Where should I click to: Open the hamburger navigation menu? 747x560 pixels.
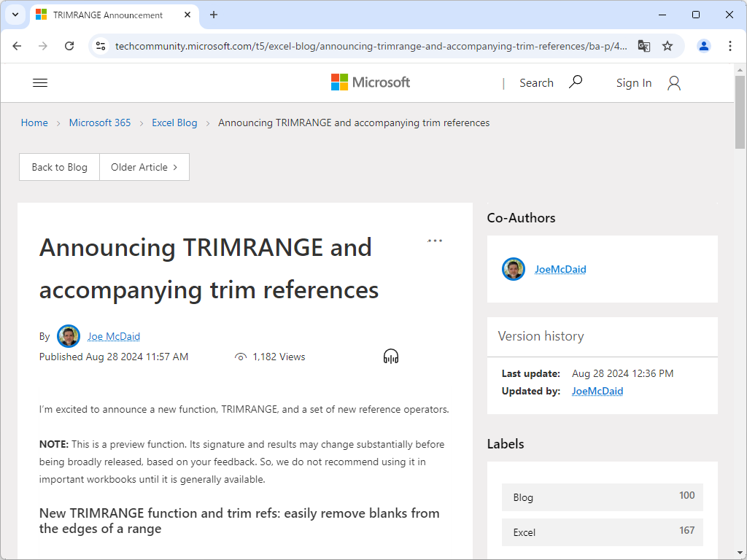(40, 83)
